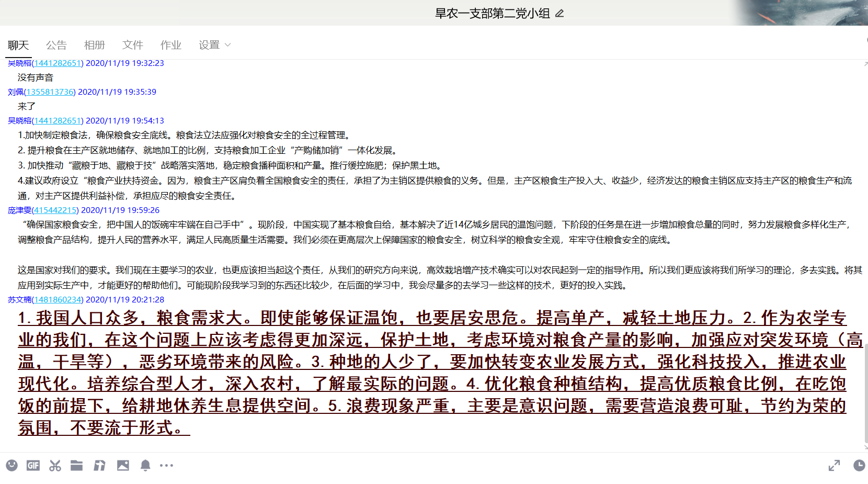Image resolution: width=868 pixels, height=484 pixels.
Task: Edit group name with the pencil icon
Action: tap(559, 14)
